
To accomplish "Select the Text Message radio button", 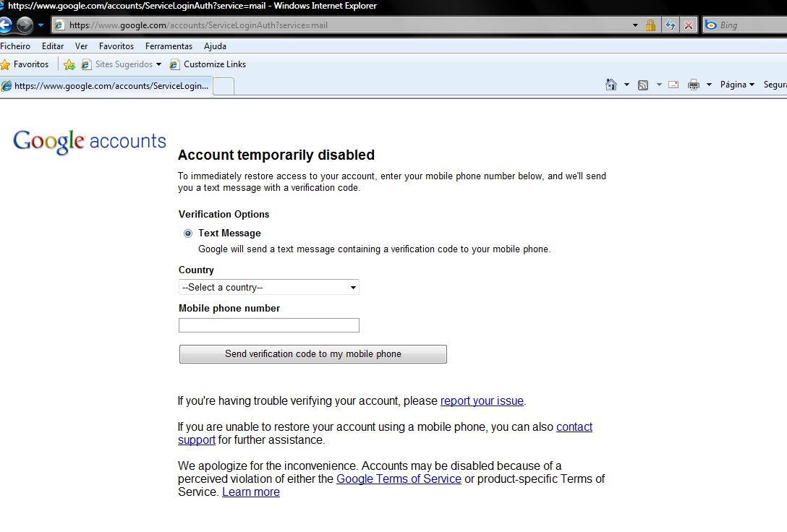I will [x=188, y=233].
